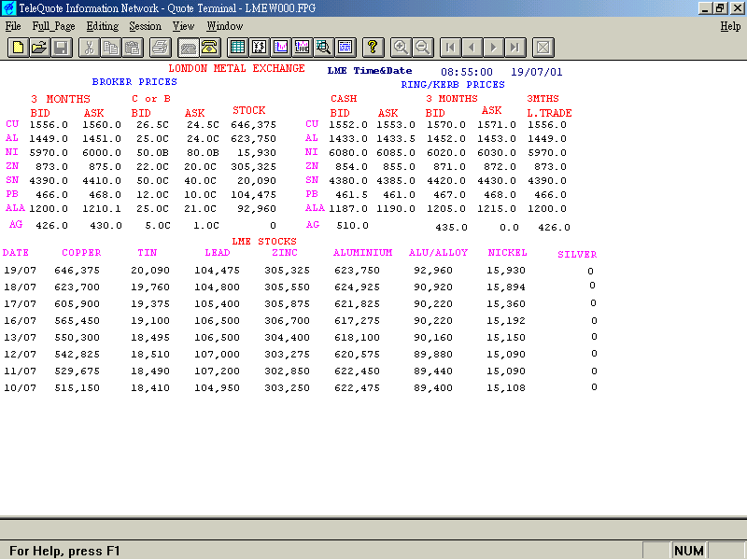
Task: Click the LONDON METAL EXCHANGE heading
Action: tap(237, 68)
